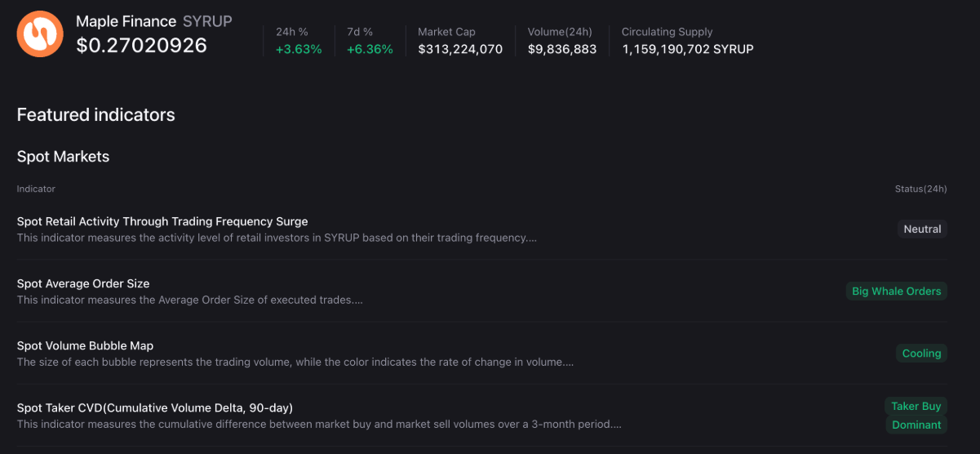This screenshot has height=454, width=980.
Task: Click the Indicator column header
Action: (36, 189)
